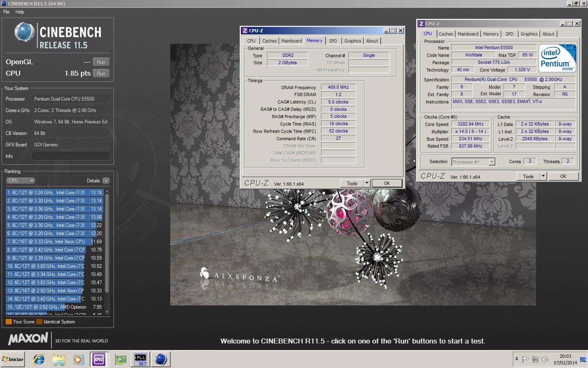Show hidden system tray icons
The height and width of the screenshot is (368, 588).
point(517,359)
